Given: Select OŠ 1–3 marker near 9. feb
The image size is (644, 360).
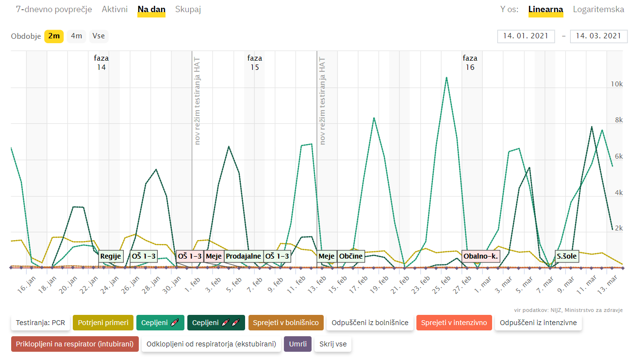Looking at the screenshot, I should tap(277, 256).
